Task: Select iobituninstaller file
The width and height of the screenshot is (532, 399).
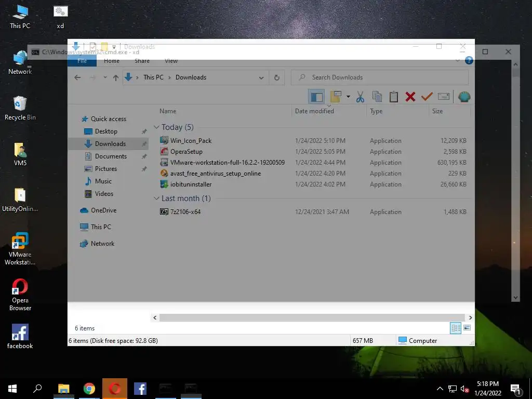Action: [x=191, y=184]
